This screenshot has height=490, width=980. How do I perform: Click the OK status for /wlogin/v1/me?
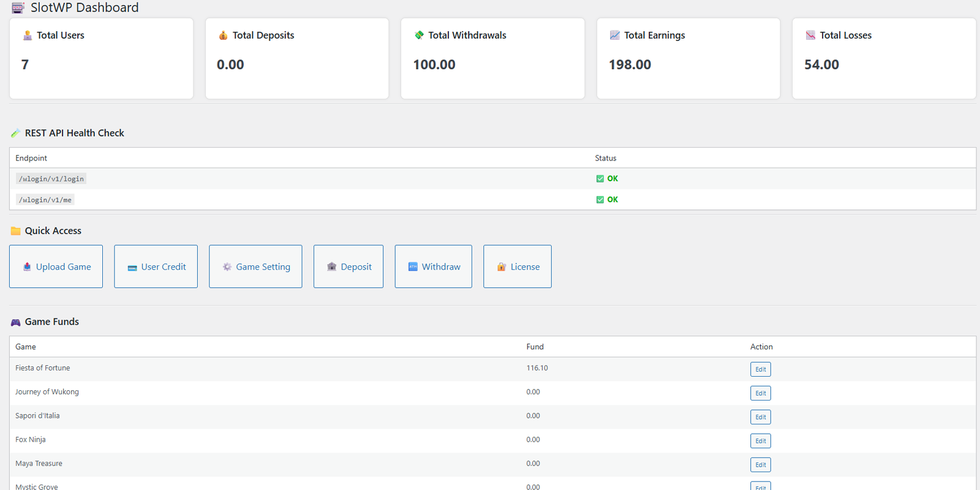[612, 200]
